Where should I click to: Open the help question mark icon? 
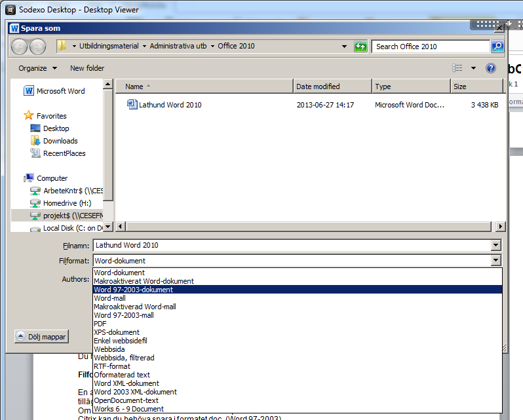[x=491, y=68]
